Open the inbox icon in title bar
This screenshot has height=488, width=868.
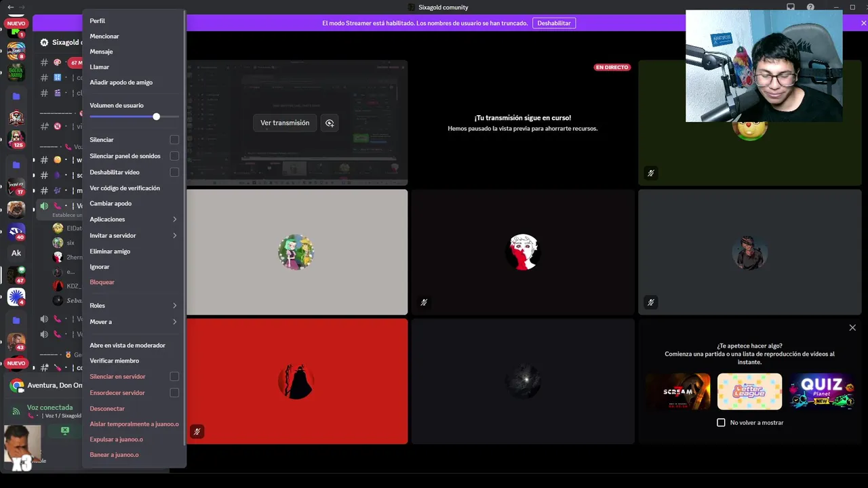tap(791, 7)
